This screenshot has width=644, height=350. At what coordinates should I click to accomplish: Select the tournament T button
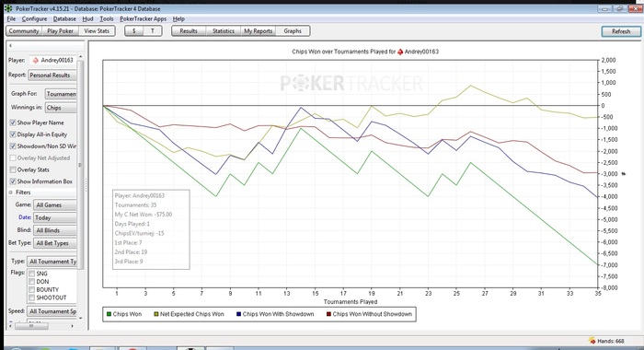click(153, 30)
